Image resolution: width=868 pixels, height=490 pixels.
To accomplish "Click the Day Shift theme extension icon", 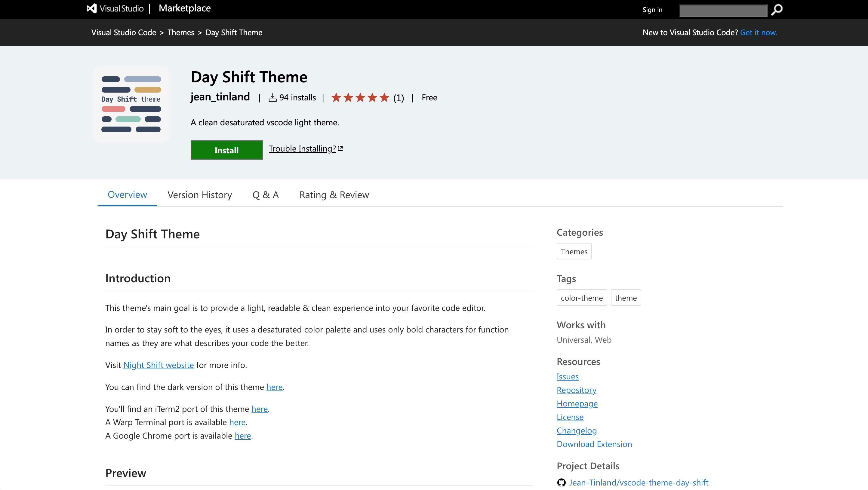I will click(x=131, y=104).
